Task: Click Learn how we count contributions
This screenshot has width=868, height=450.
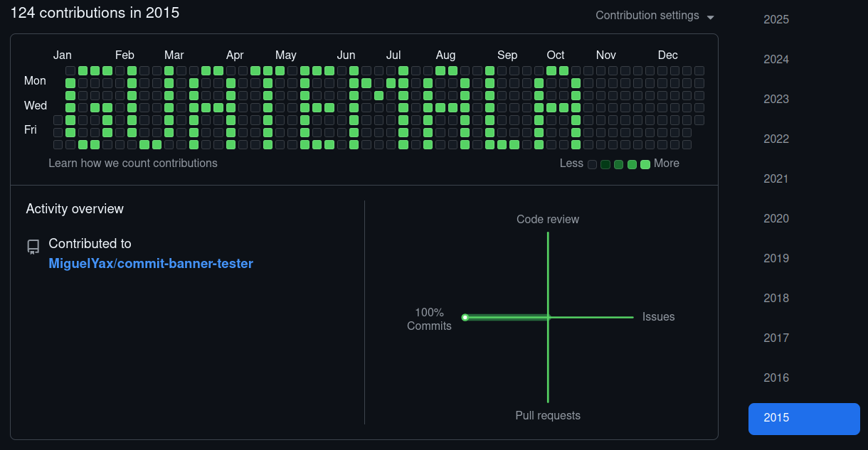Action: [133, 164]
